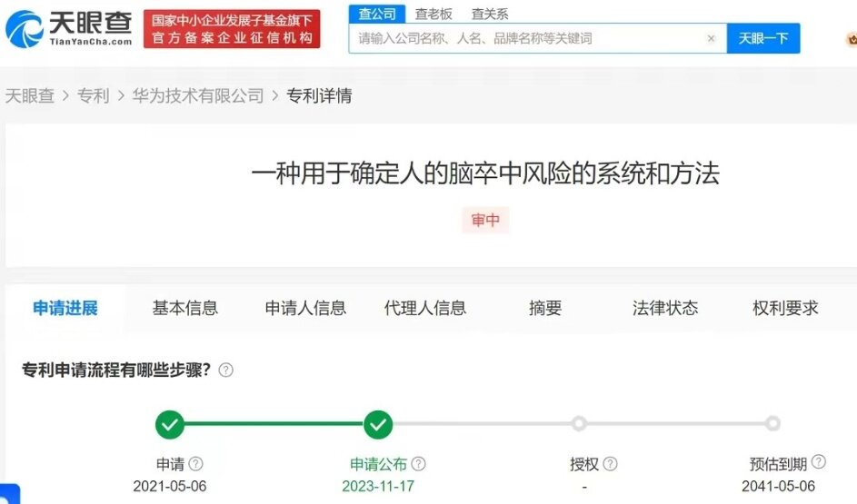Click the 天眼一下 search button
This screenshot has height=504, width=857.
point(763,38)
